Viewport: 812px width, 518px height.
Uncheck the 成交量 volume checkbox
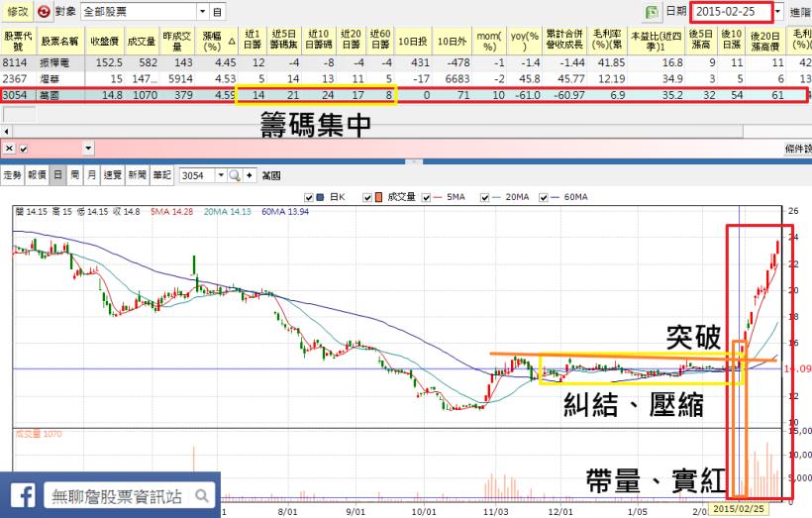[x=368, y=197]
